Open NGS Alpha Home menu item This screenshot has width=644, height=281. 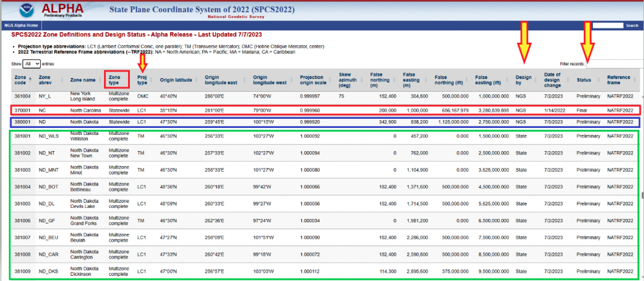[21, 25]
